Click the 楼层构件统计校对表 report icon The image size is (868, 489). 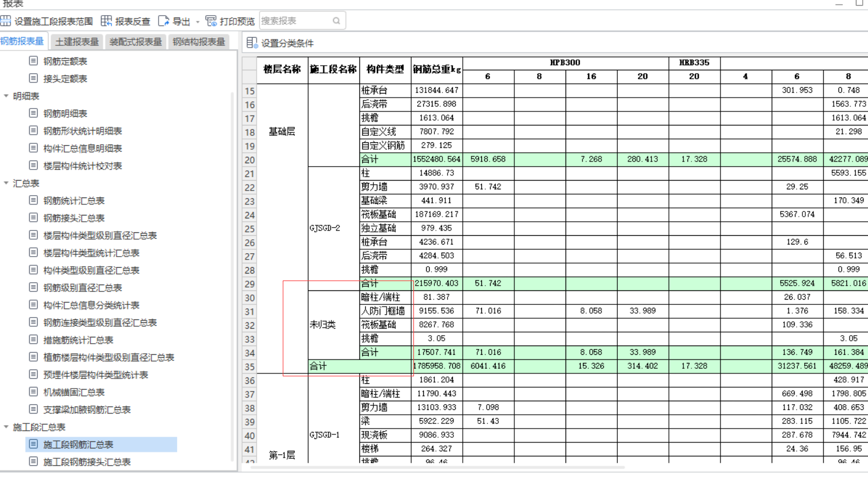pyautogui.click(x=33, y=166)
